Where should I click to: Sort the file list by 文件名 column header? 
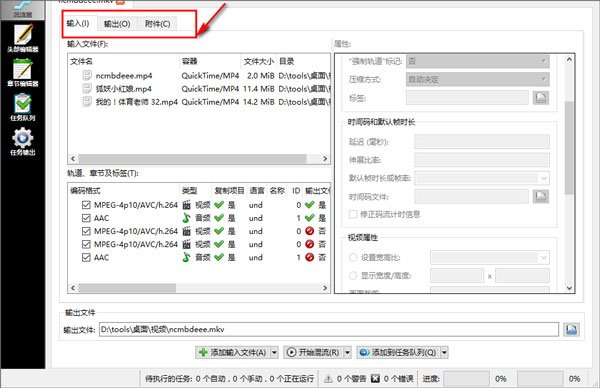coord(124,61)
